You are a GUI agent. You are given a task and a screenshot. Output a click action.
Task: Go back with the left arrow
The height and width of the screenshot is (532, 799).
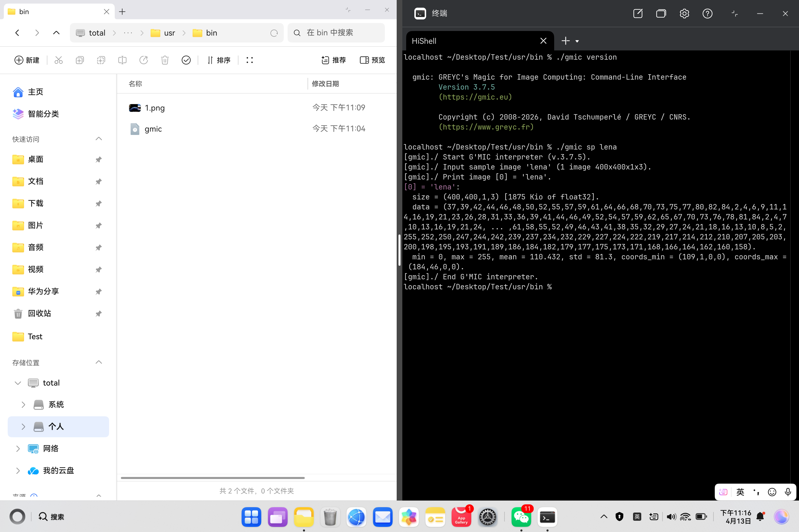(x=17, y=33)
